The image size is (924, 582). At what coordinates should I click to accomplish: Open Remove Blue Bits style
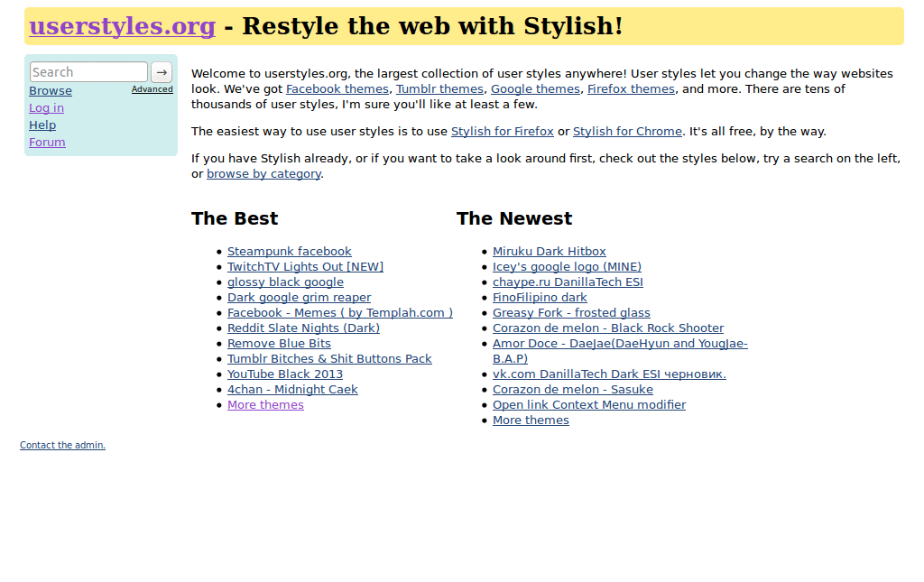280,344
